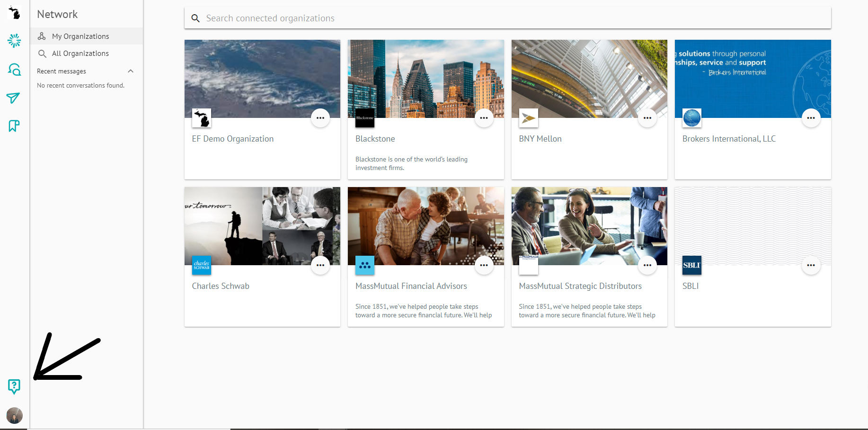Image resolution: width=868 pixels, height=430 pixels.
Task: Click the Brokers International globe logo badge
Action: [692, 118]
